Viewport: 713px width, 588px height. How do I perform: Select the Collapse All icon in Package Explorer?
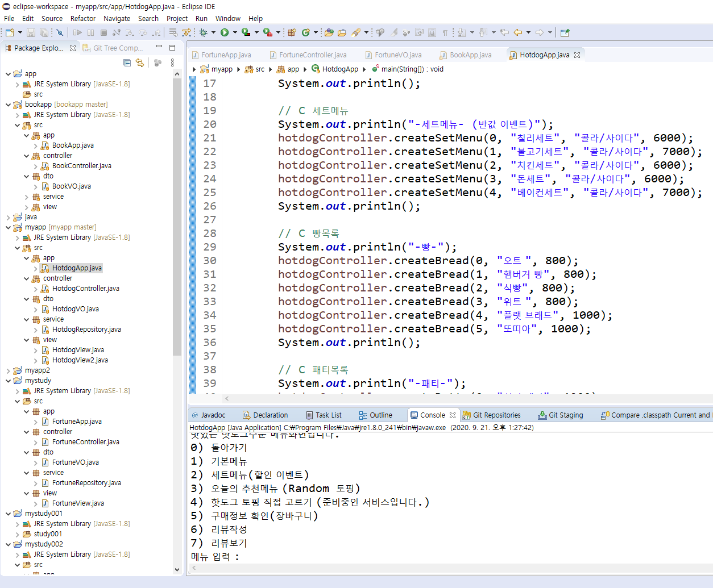point(127,62)
